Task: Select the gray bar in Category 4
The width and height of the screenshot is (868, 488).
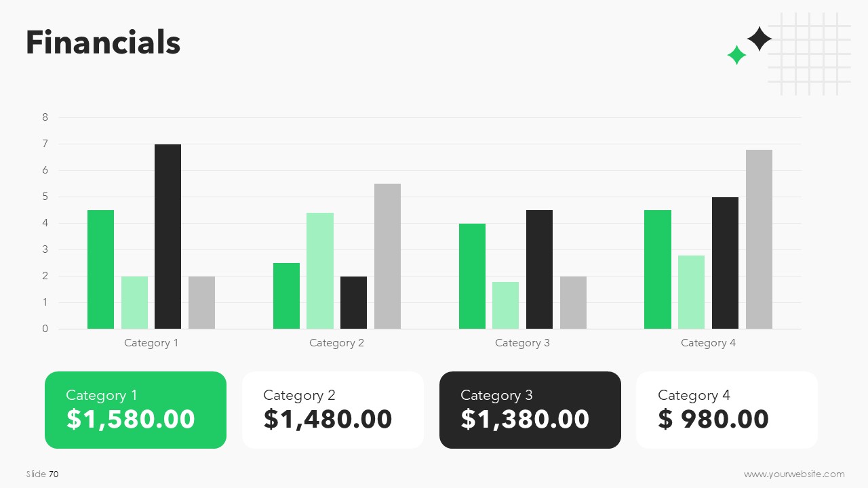Action: pos(759,239)
